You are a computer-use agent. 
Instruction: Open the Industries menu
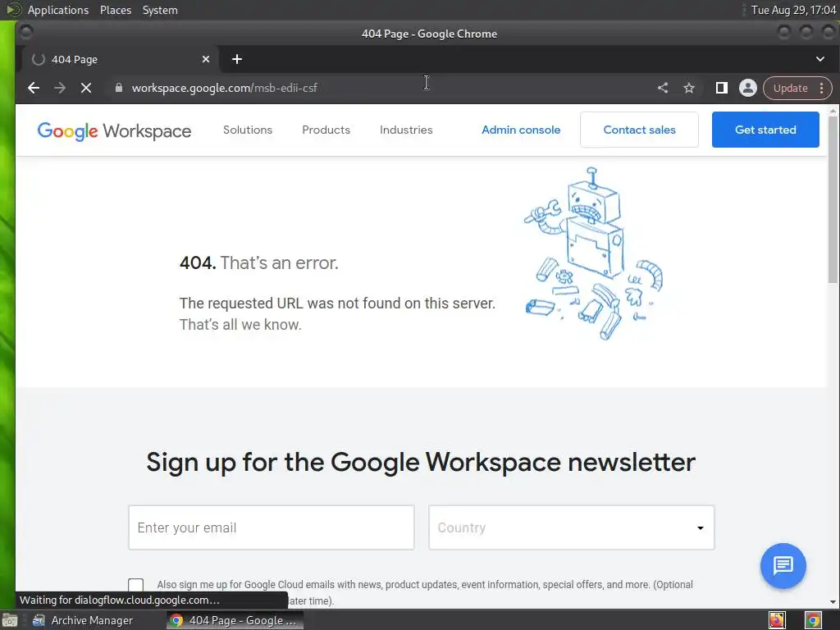pyautogui.click(x=406, y=130)
